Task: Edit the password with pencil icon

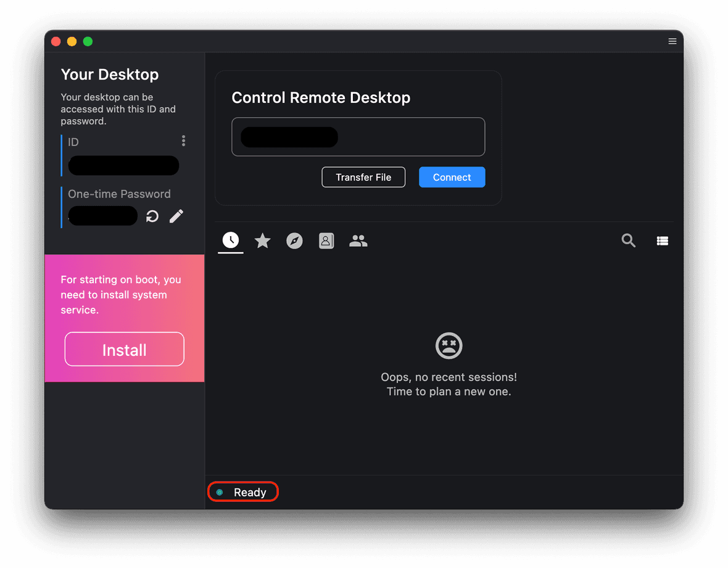Action: click(176, 216)
